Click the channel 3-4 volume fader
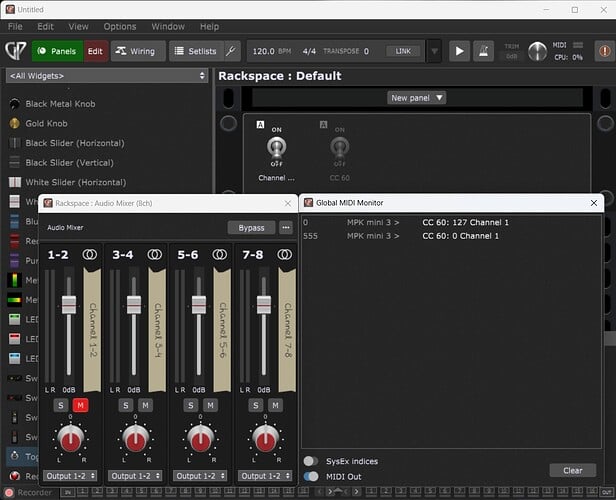This screenshot has width=616, height=500. (x=134, y=305)
